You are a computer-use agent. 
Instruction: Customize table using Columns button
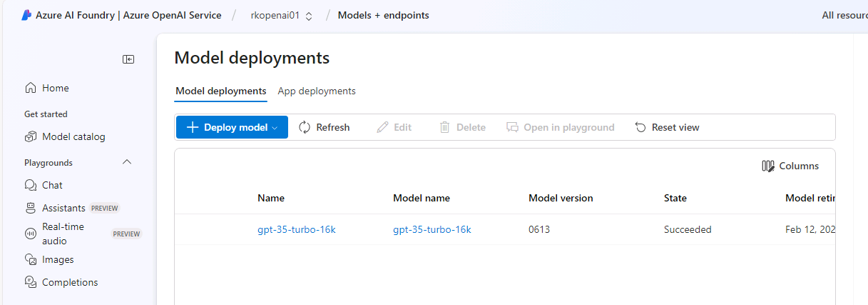[790, 166]
